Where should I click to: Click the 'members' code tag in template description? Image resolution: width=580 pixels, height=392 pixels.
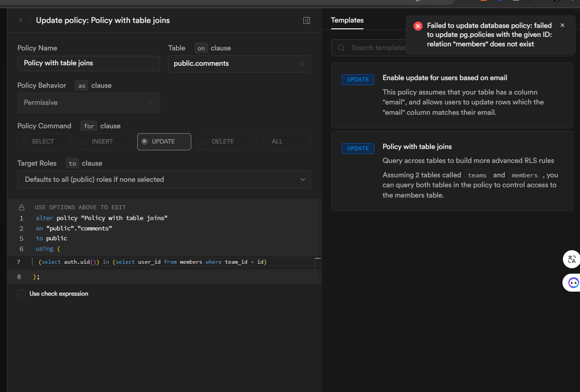[525, 175]
